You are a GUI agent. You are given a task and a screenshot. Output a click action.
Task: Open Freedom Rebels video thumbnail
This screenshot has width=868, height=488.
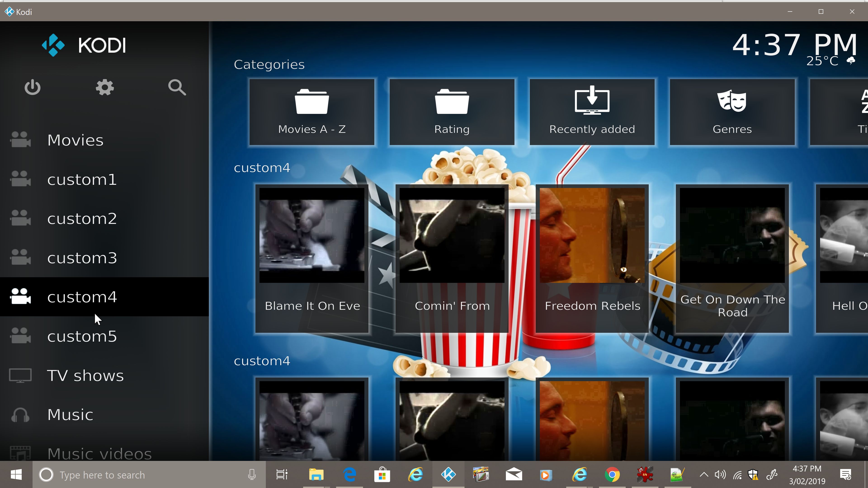point(592,259)
